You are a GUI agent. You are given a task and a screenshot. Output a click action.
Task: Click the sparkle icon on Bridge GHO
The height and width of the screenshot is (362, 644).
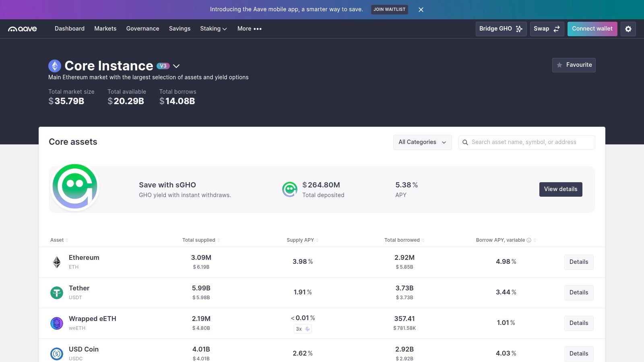point(519,29)
